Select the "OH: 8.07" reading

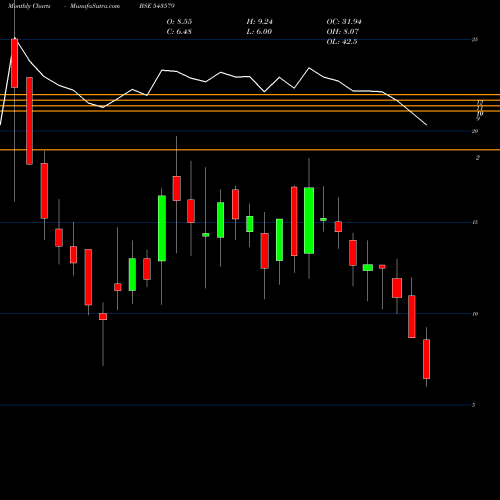click(x=343, y=32)
